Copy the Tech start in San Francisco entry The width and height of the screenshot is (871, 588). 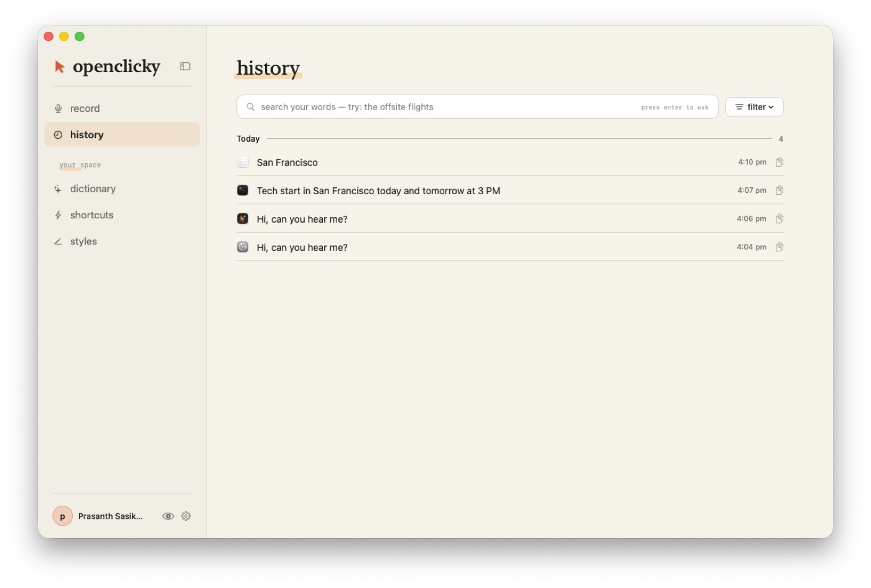tap(780, 190)
